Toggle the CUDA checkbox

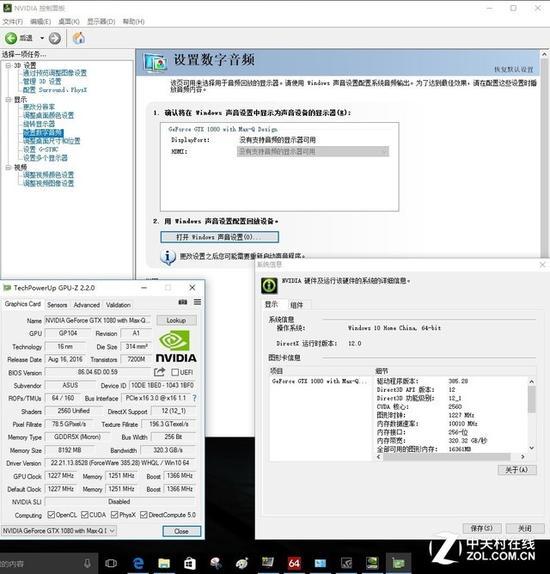click(x=85, y=515)
